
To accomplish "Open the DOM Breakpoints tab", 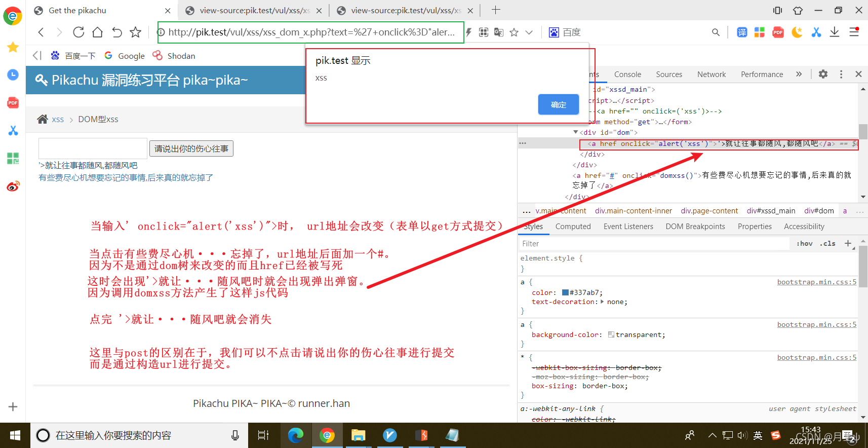I will point(695,227).
